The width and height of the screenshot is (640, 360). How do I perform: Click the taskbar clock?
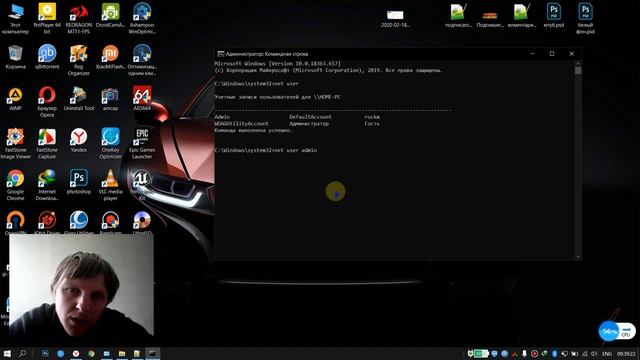tap(626, 353)
